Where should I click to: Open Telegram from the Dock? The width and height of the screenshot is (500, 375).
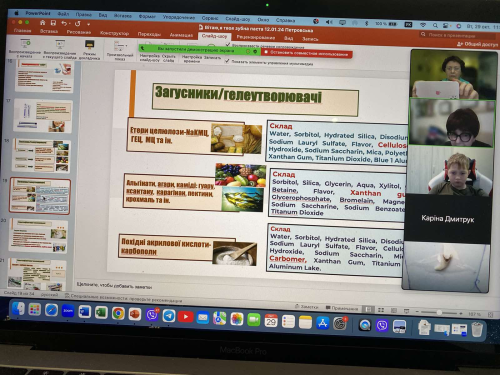pyautogui.click(x=169, y=315)
